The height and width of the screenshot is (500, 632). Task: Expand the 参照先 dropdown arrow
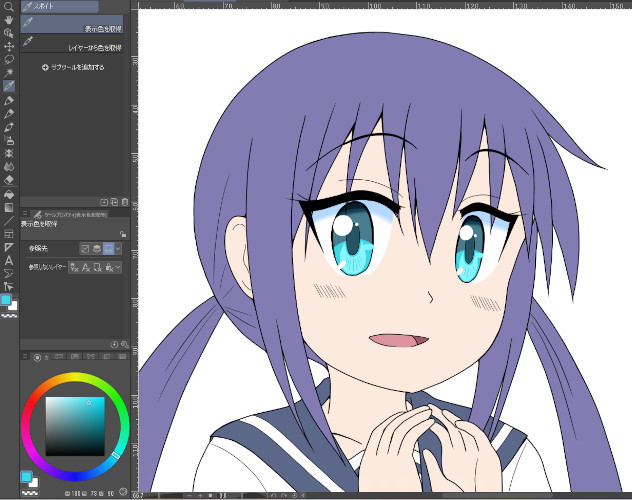pyautogui.click(x=118, y=249)
